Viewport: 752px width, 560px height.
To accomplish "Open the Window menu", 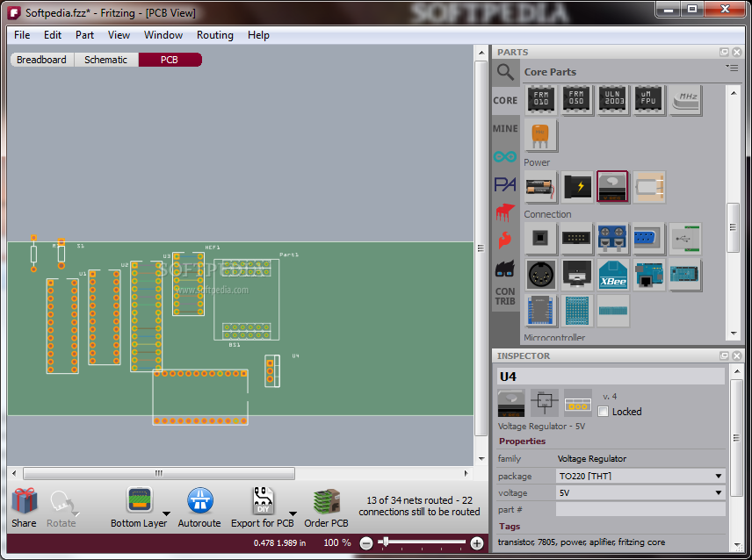I will (x=163, y=35).
